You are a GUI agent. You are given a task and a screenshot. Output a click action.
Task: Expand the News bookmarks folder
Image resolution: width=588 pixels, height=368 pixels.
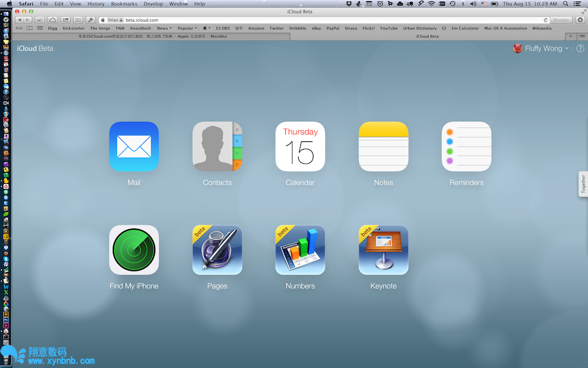(164, 28)
